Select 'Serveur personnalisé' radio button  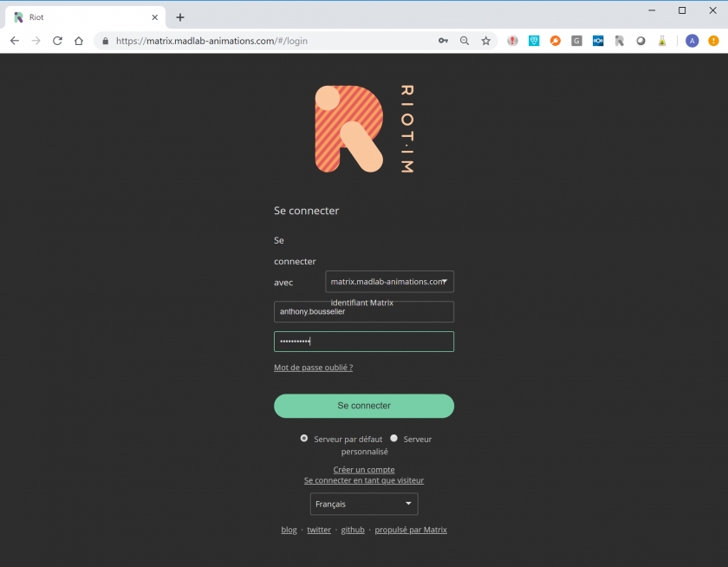coord(394,439)
